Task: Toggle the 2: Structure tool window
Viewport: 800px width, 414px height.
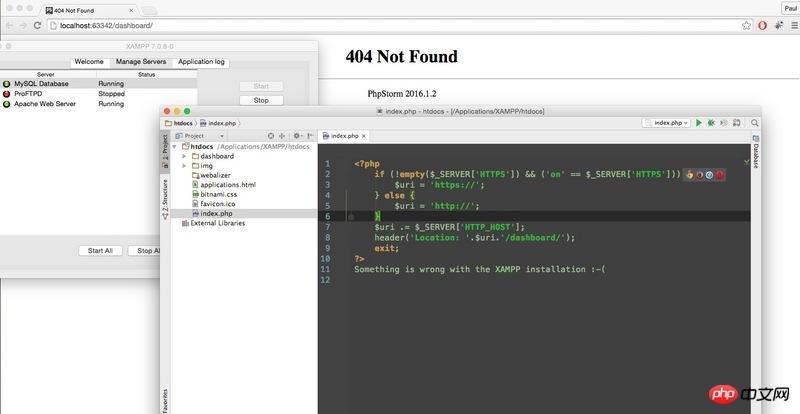Action: [x=165, y=200]
